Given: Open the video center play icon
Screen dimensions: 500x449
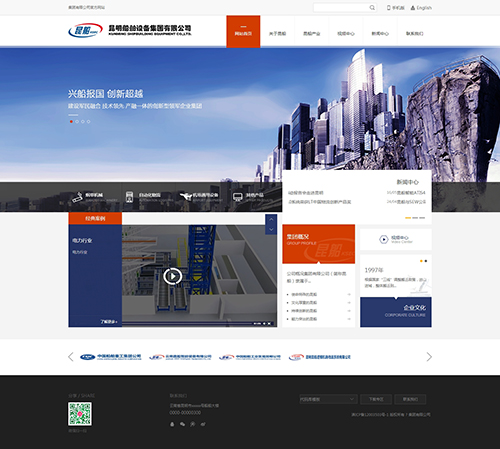Looking at the screenshot, I should click(x=384, y=239).
